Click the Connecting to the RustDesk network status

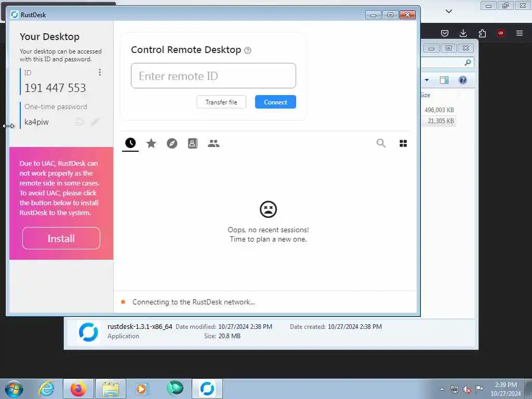tap(193, 302)
